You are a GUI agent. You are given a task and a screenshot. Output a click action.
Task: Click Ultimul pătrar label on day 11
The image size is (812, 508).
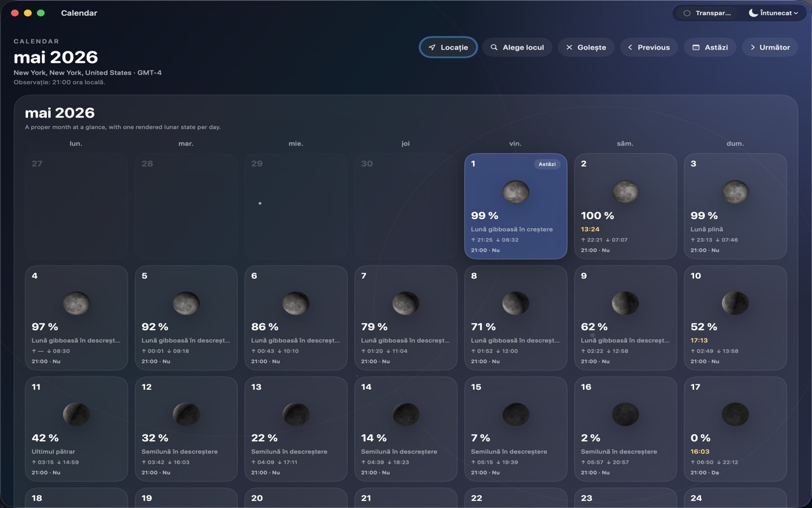pos(53,451)
